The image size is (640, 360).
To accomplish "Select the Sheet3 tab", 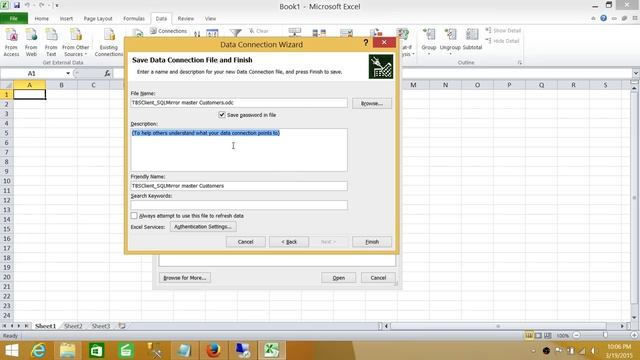I will pos(100,326).
